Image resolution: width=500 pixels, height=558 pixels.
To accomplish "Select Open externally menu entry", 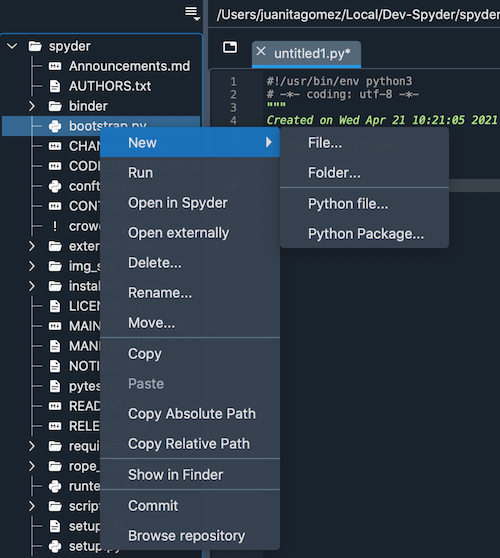I will pos(190,233).
